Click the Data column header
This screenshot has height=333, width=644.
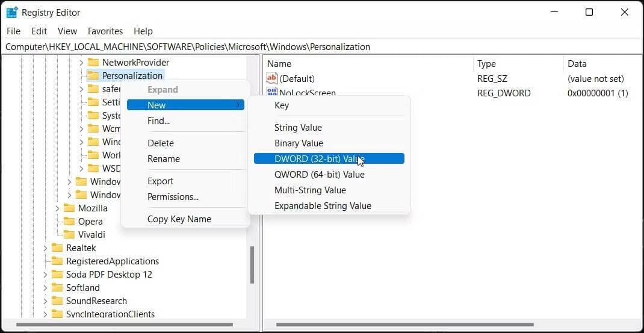[x=603, y=64]
